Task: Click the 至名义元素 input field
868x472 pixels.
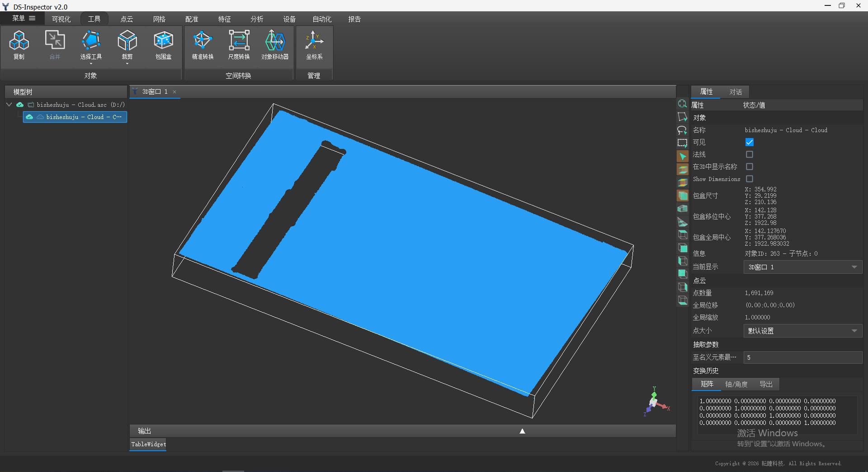Action: coord(803,358)
